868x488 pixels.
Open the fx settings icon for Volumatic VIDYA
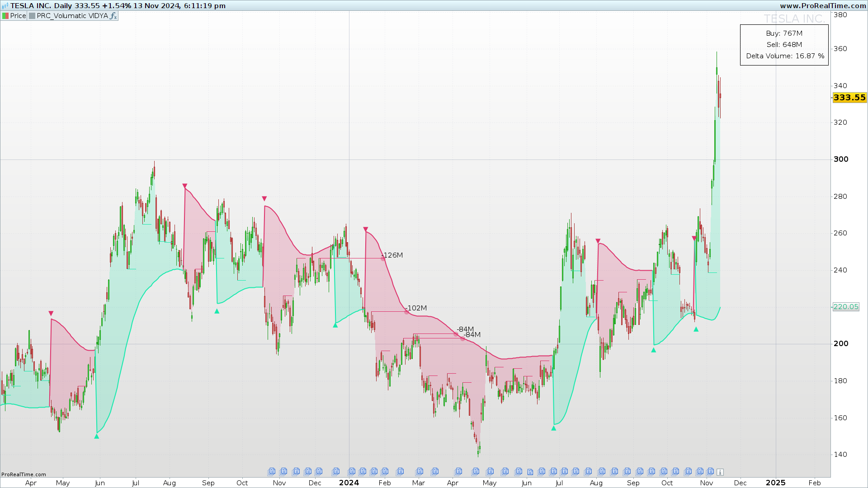(113, 16)
